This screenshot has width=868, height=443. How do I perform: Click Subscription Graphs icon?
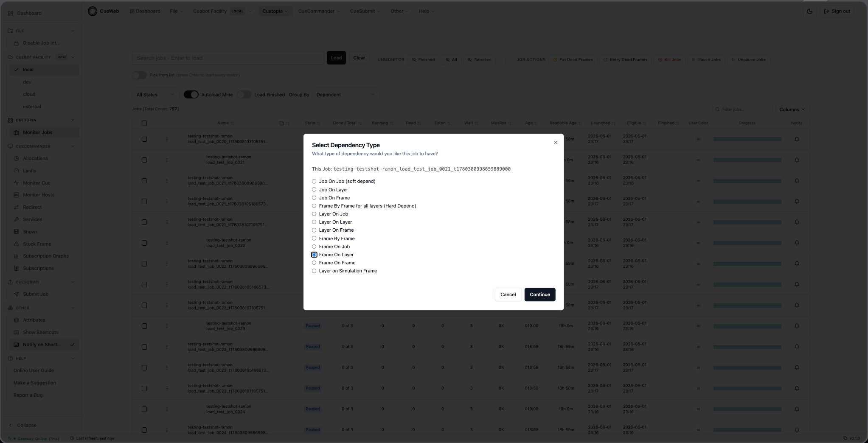pyautogui.click(x=16, y=256)
